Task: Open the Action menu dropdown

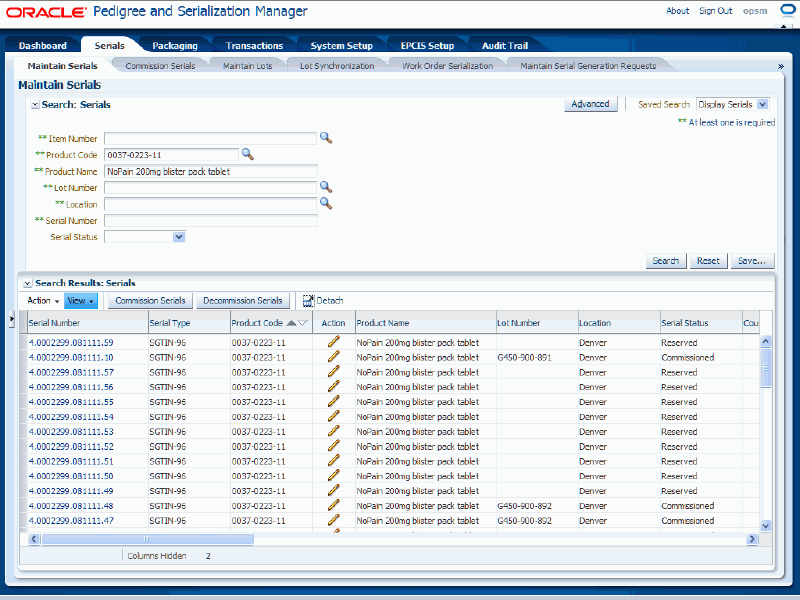Action: [43, 301]
